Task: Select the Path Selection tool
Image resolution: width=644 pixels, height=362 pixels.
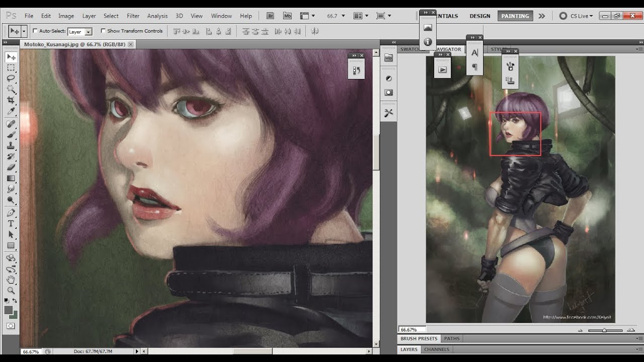Action: pyautogui.click(x=11, y=235)
